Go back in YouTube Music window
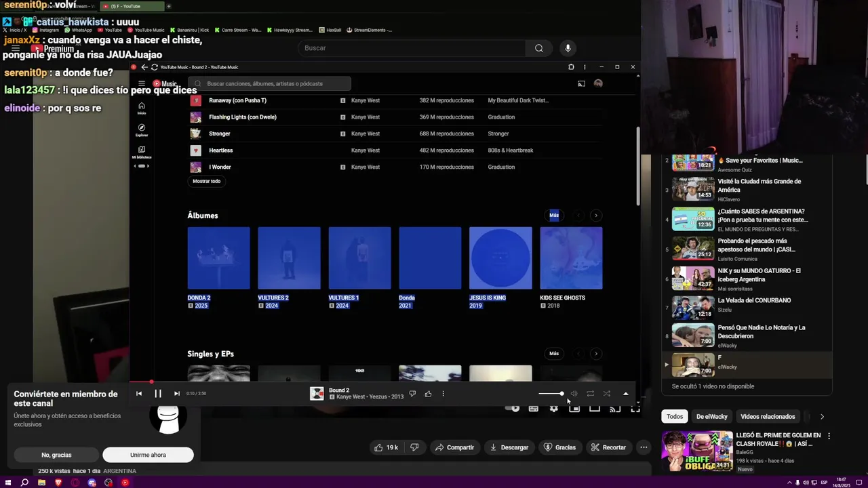868x488 pixels. 144,67
